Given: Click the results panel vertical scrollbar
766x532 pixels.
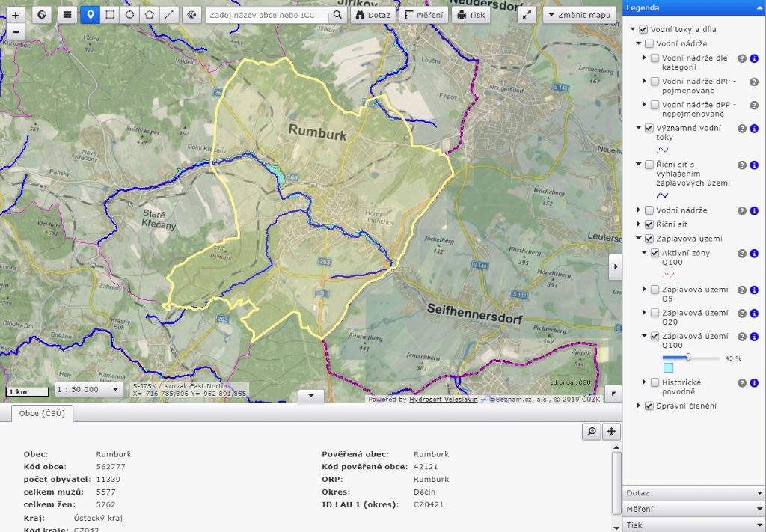Looking at the screenshot, I should (x=616, y=483).
